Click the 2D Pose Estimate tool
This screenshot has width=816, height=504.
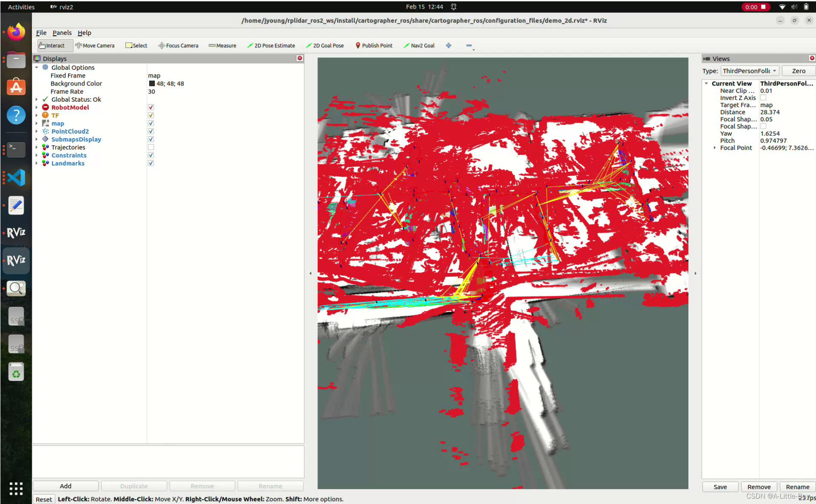(272, 46)
